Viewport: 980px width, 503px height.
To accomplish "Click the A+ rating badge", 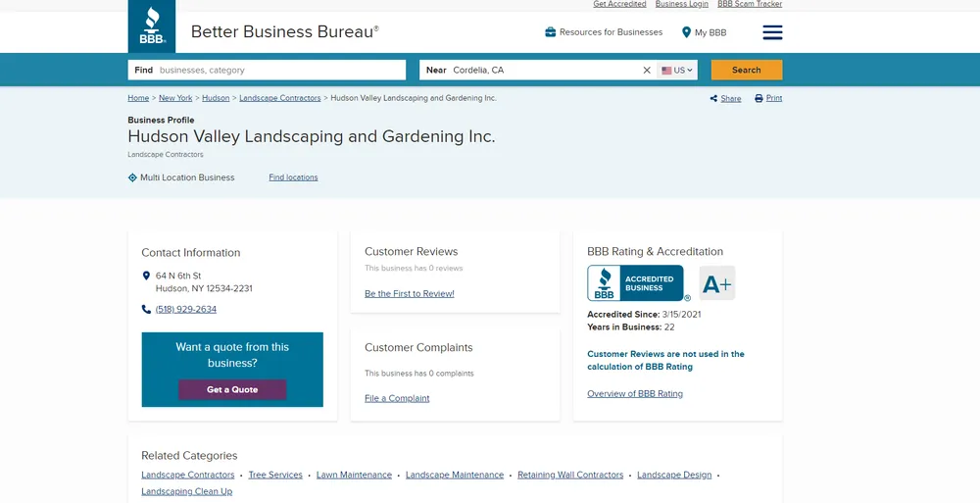I will 716,283.
